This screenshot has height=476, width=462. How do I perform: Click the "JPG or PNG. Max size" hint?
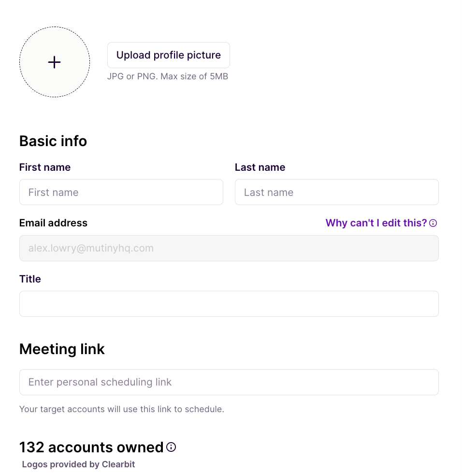click(x=168, y=76)
